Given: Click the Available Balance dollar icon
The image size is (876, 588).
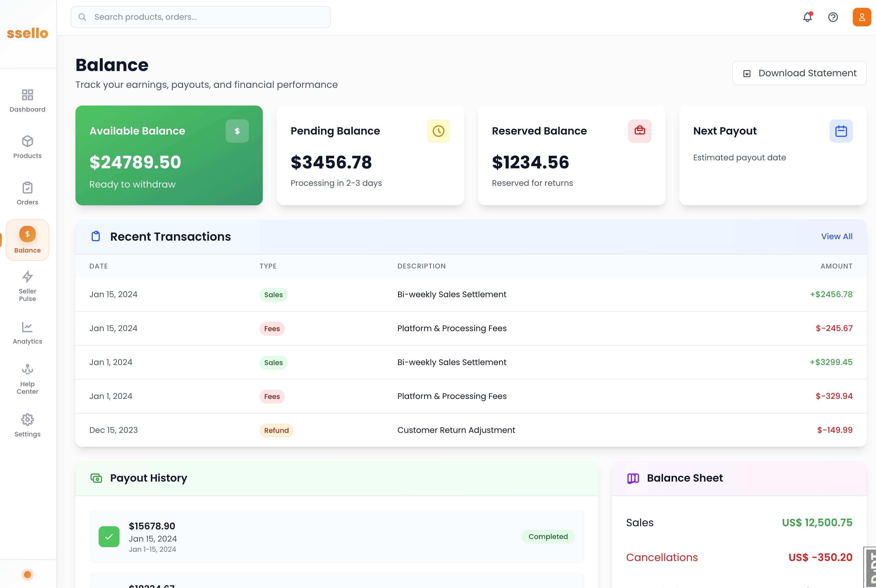Looking at the screenshot, I should pos(237,131).
